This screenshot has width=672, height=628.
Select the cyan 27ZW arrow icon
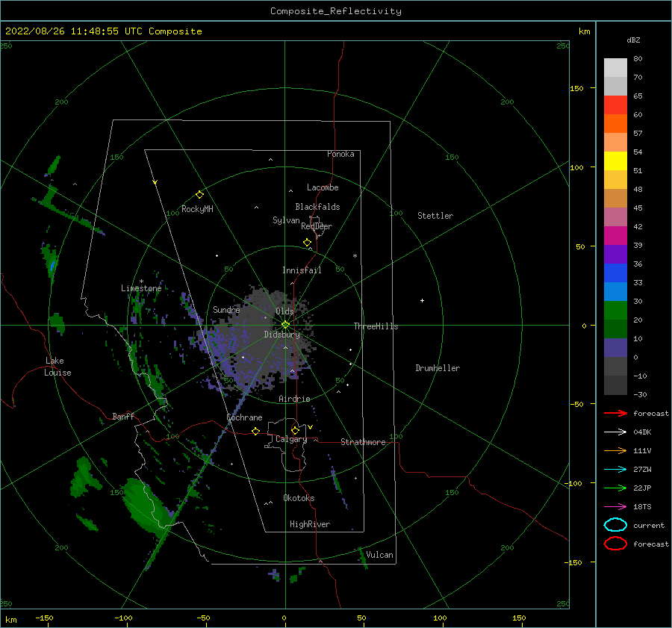point(615,470)
